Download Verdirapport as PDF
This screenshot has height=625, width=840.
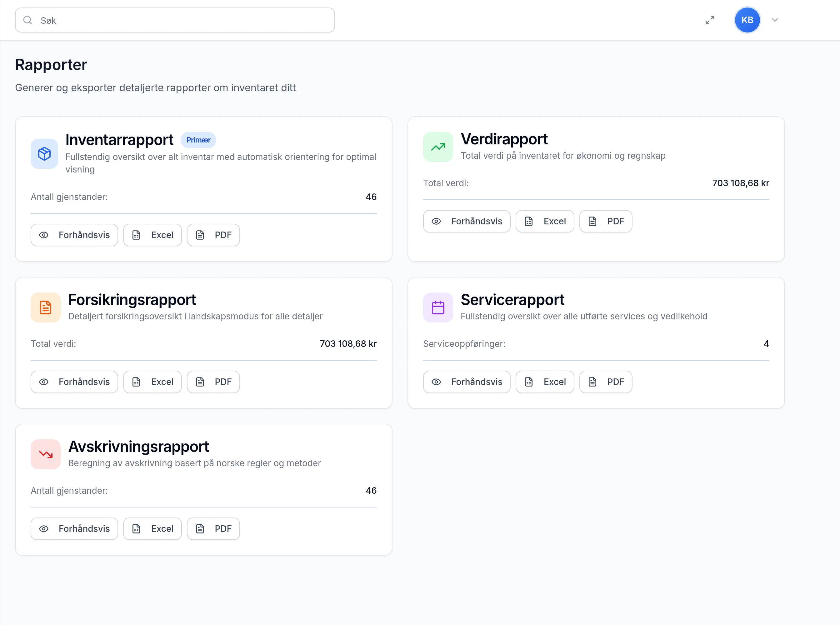606,221
